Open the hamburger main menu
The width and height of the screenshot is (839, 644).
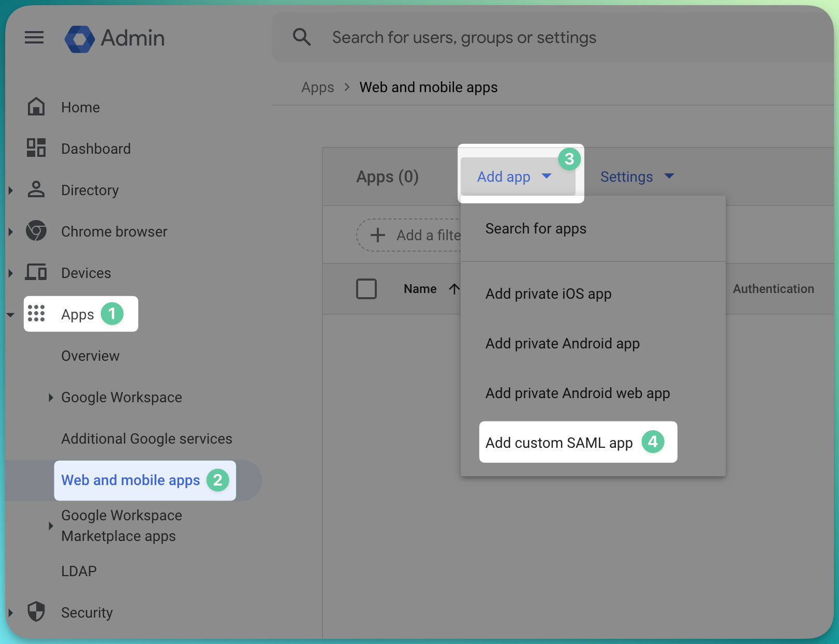pyautogui.click(x=34, y=37)
